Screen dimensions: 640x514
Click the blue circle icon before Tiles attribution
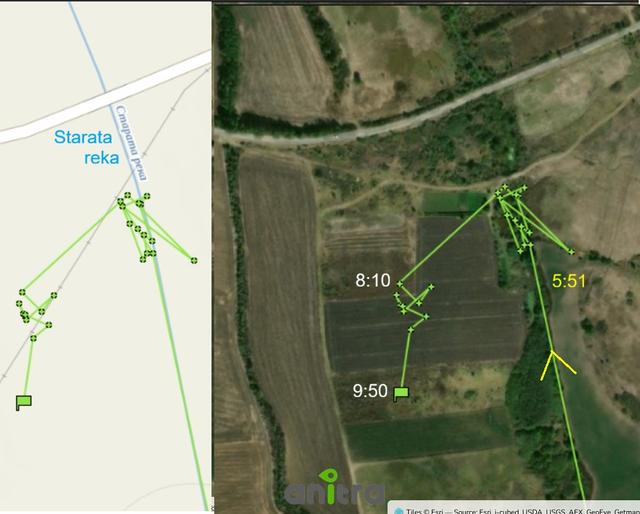pyautogui.click(x=399, y=511)
